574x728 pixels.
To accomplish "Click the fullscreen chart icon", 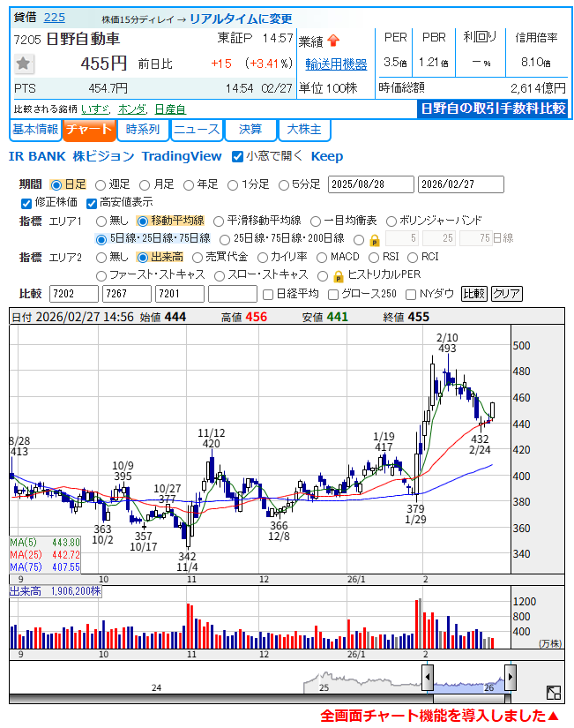I will point(553,693).
